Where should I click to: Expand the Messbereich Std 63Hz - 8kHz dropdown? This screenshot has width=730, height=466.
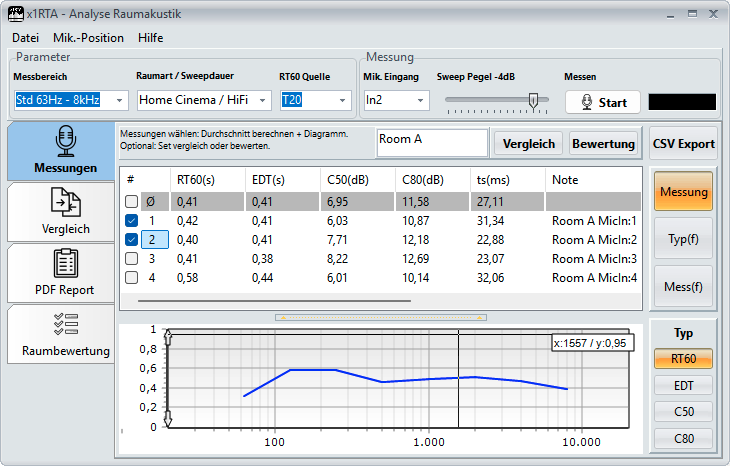pos(120,100)
